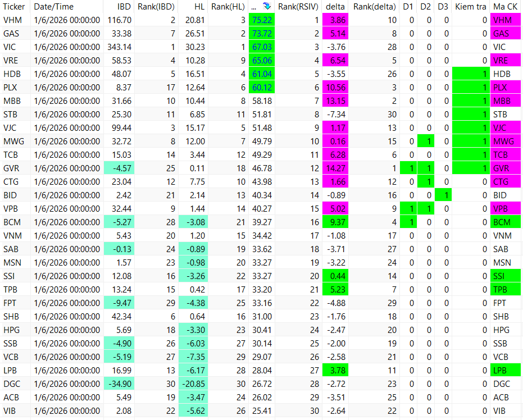Select the VIC ticker cell
This screenshot has height=420, width=523.
tap(15, 47)
